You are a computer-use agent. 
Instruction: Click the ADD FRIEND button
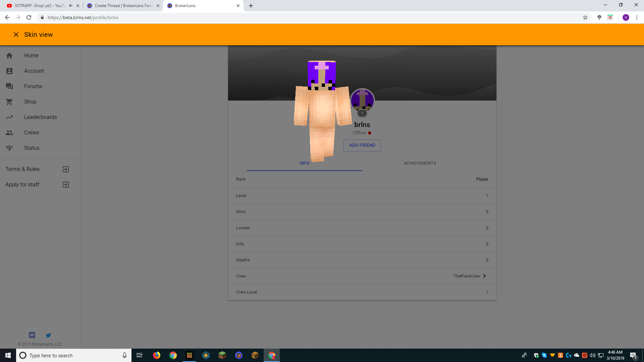click(362, 145)
